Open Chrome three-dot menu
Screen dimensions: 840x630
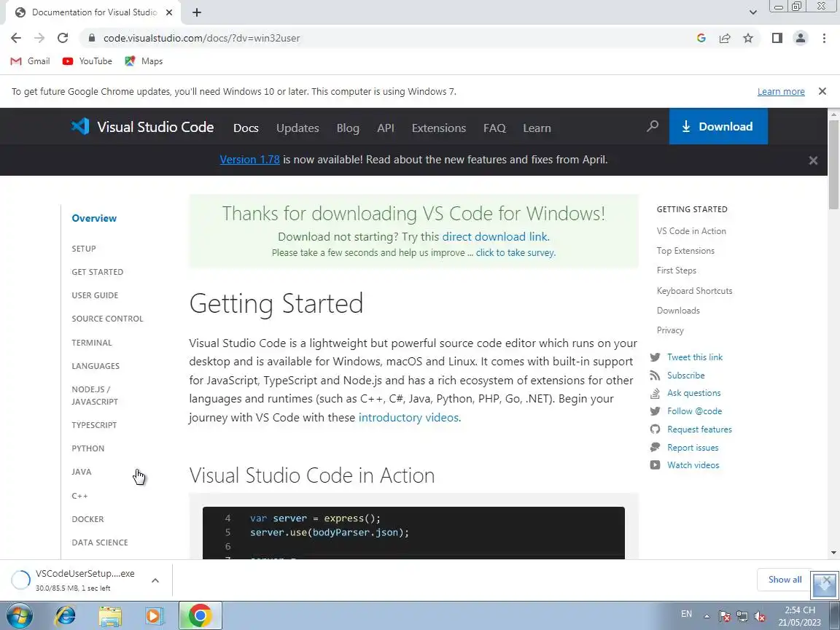tap(824, 38)
